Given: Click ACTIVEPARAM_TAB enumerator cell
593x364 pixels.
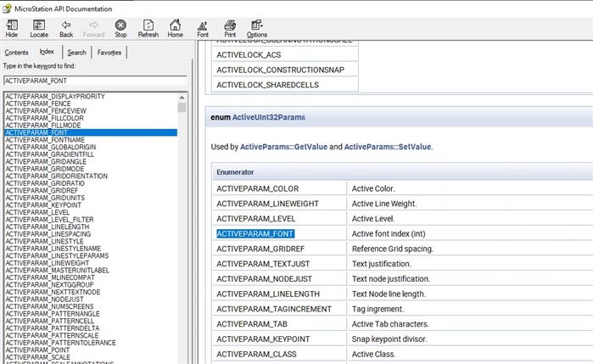Looking at the screenshot, I should (279, 324).
